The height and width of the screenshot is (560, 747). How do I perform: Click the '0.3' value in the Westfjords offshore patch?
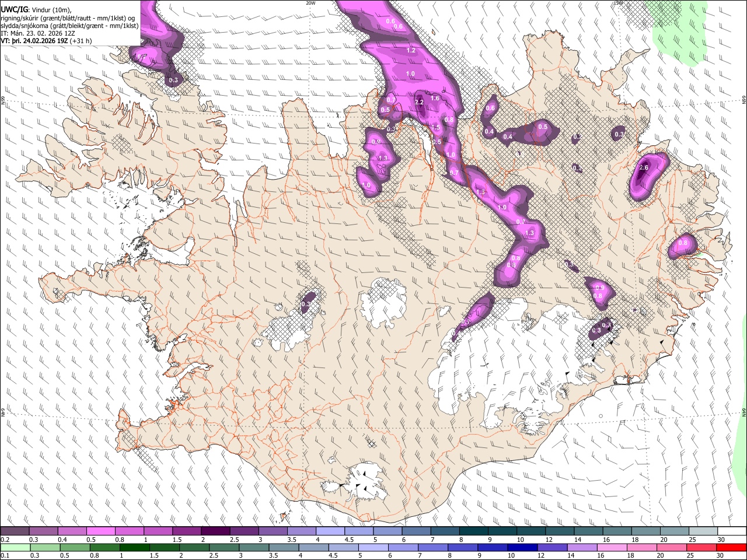coord(173,80)
